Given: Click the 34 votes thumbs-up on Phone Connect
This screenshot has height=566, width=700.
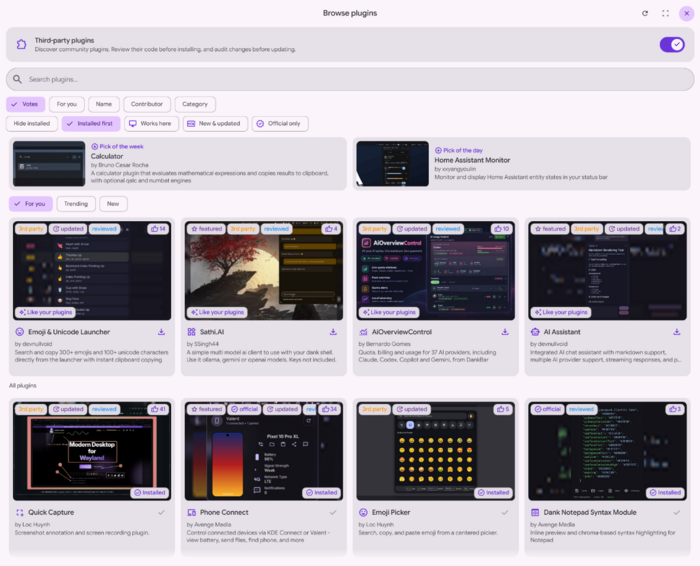Looking at the screenshot, I should point(329,409).
